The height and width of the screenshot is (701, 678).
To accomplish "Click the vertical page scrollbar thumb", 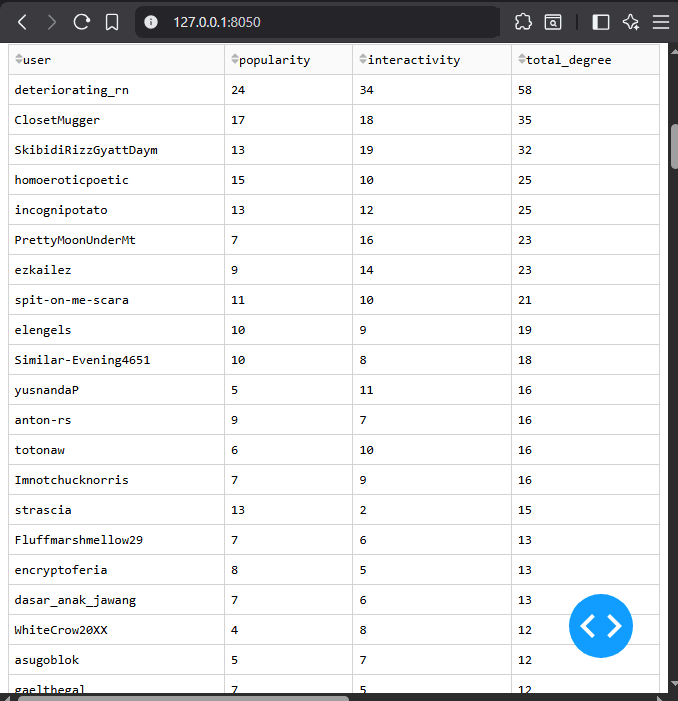I will (674, 146).
